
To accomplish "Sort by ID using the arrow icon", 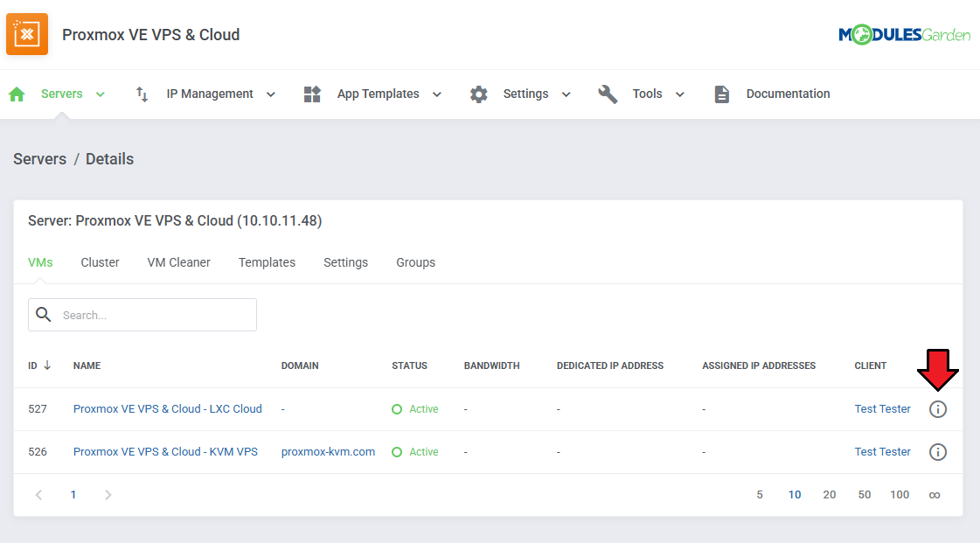I will point(47,365).
